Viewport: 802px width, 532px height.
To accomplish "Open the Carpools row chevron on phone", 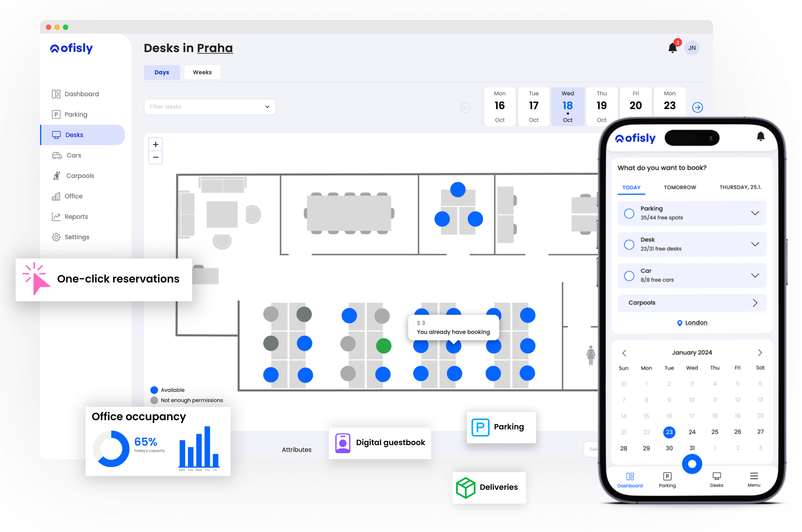I will coord(755,303).
